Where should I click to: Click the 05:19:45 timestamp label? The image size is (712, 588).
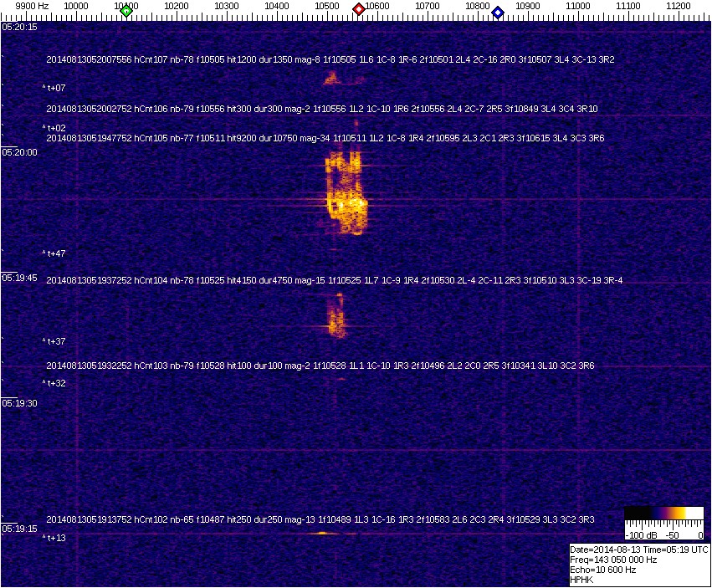[x=19, y=278]
